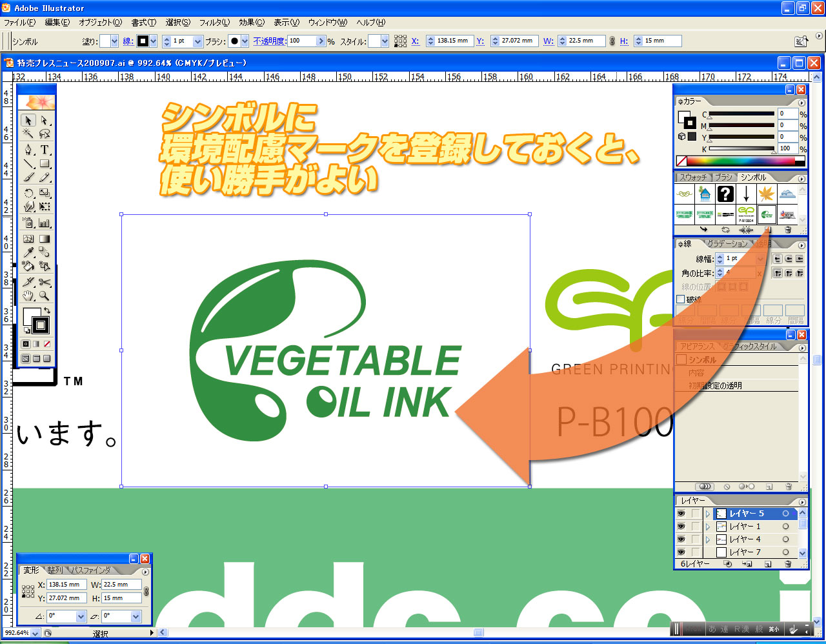This screenshot has width=826, height=644.
Task: Expand レイヤー 5 disclosure triangle
Action: (708, 514)
